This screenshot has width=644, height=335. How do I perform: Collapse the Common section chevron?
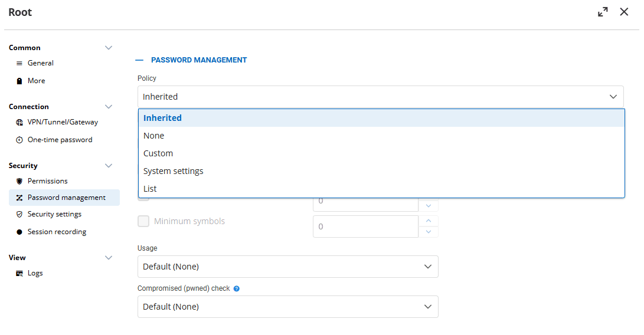[109, 48]
